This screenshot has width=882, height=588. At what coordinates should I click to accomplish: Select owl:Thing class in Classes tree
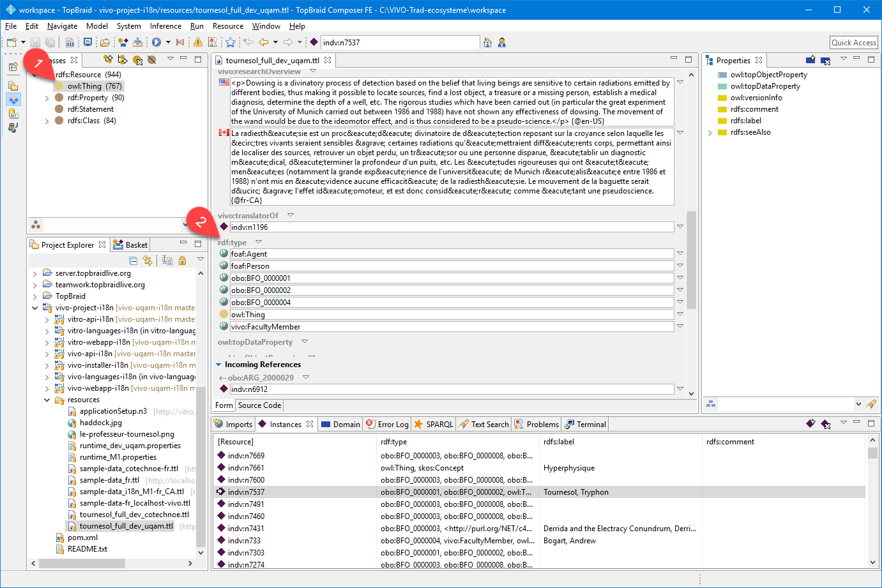(x=95, y=86)
